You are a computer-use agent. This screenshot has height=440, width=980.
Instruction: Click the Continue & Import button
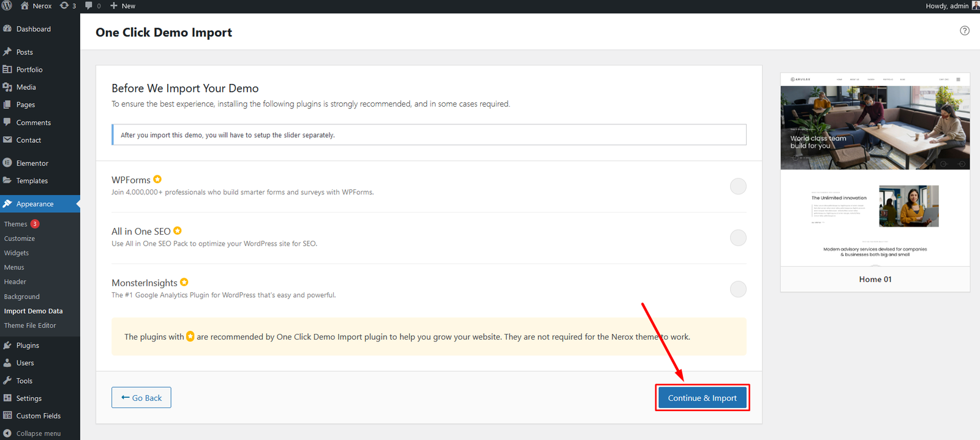[x=702, y=398]
